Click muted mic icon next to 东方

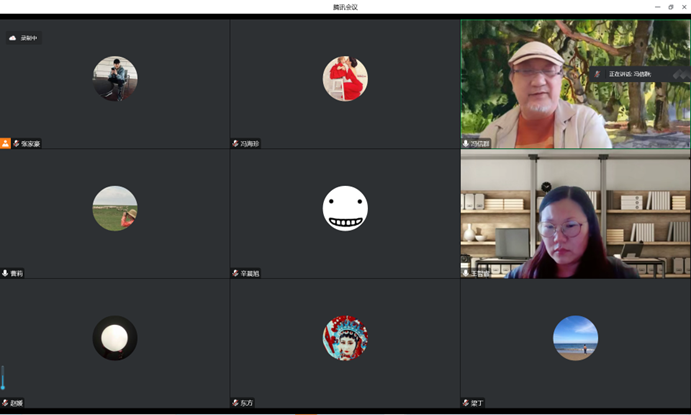pos(235,403)
